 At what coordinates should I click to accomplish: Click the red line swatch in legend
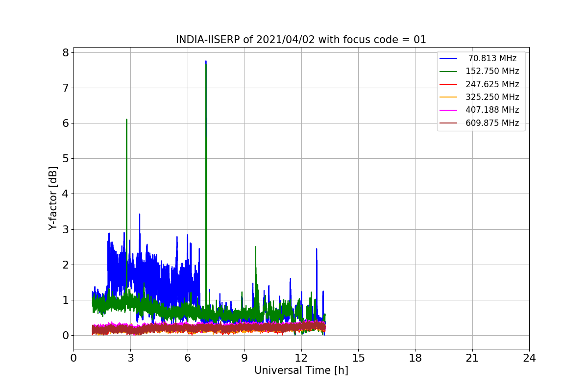[449, 84]
